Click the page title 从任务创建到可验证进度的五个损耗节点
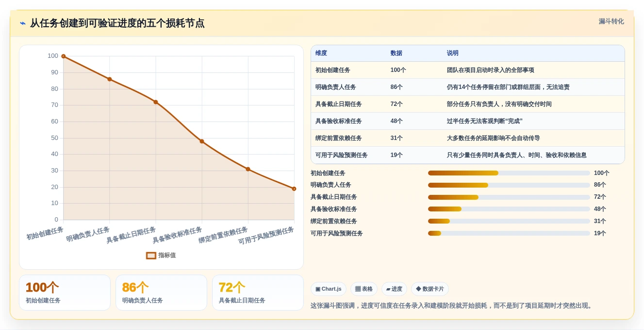 (117, 23)
